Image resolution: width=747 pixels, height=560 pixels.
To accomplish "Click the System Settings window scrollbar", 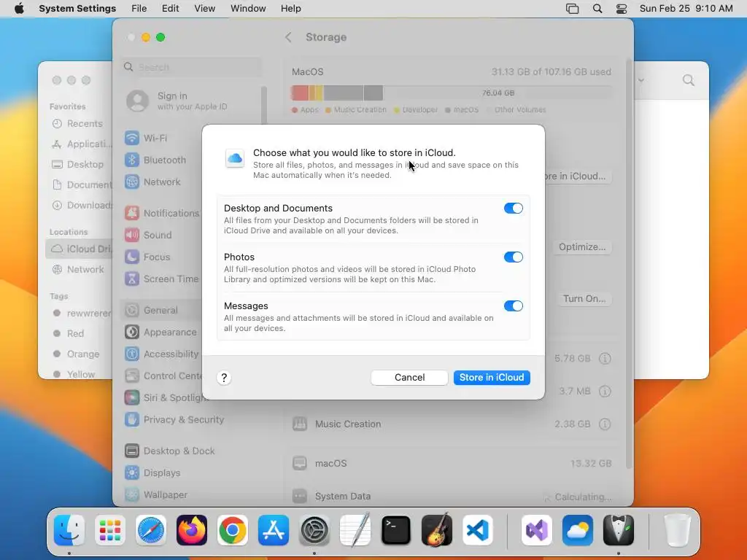I will tap(629, 264).
